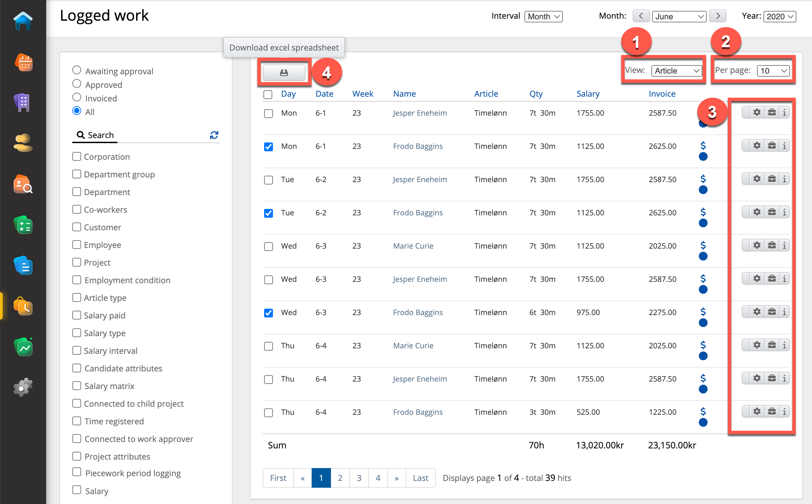Open the Interval Month dropdown
The image size is (812, 504).
click(543, 17)
